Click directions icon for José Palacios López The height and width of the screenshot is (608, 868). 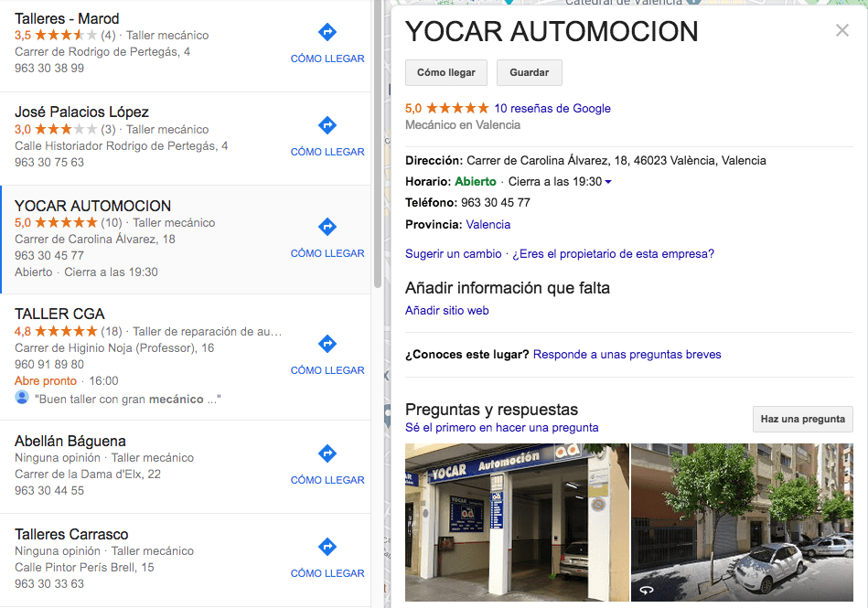(x=327, y=125)
